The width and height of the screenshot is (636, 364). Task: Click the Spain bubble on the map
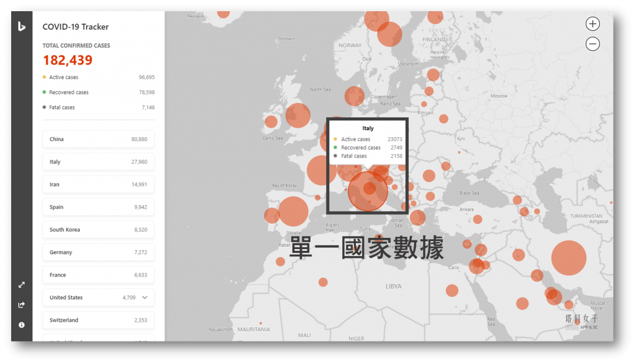pos(293,211)
